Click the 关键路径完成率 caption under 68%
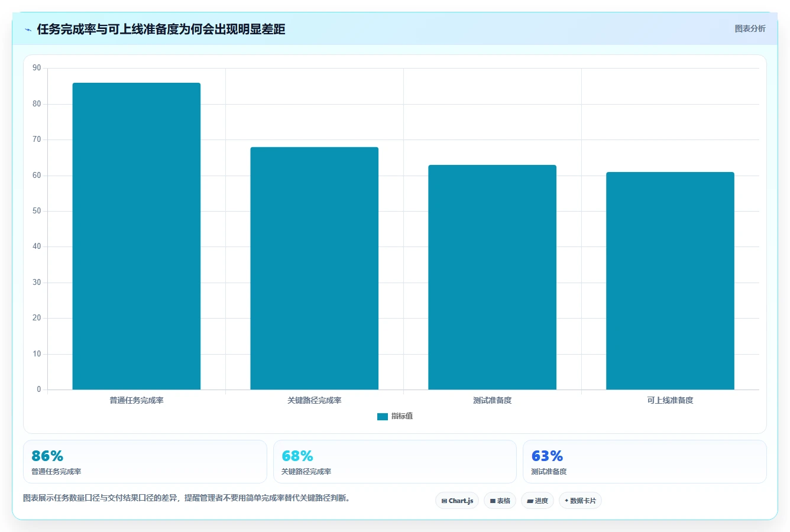 306,472
